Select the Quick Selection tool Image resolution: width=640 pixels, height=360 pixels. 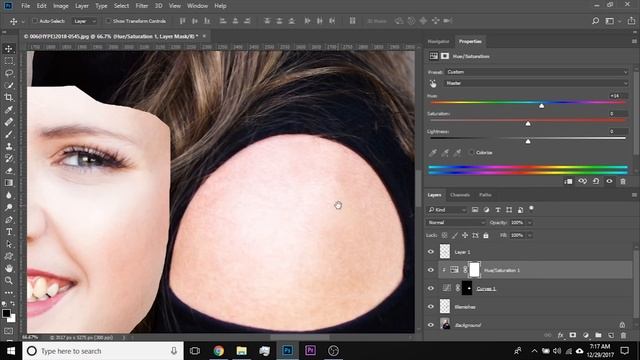point(9,85)
